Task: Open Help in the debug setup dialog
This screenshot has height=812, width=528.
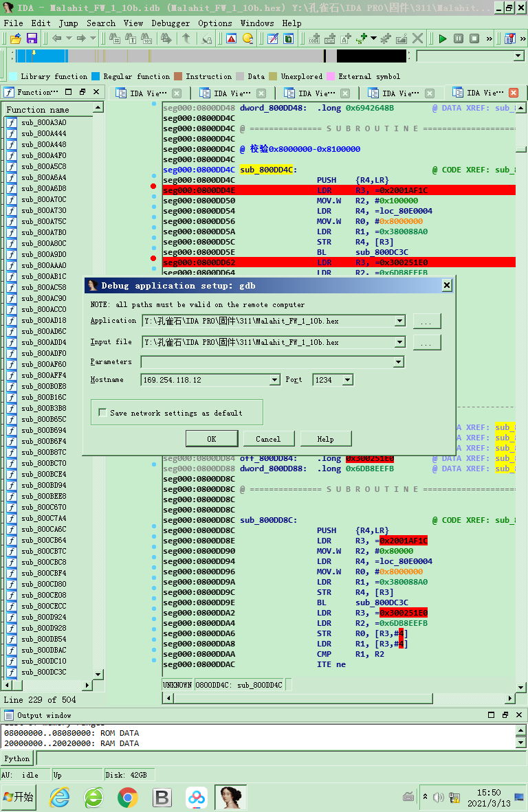Action: pyautogui.click(x=325, y=438)
